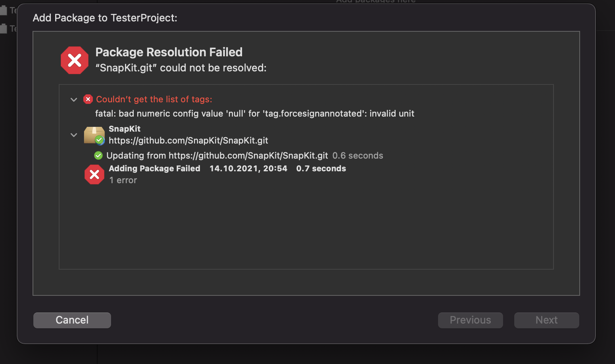The height and width of the screenshot is (364, 615).
Task: Click the "Add Package to TesterProject:" dialog title
Action: point(105,18)
